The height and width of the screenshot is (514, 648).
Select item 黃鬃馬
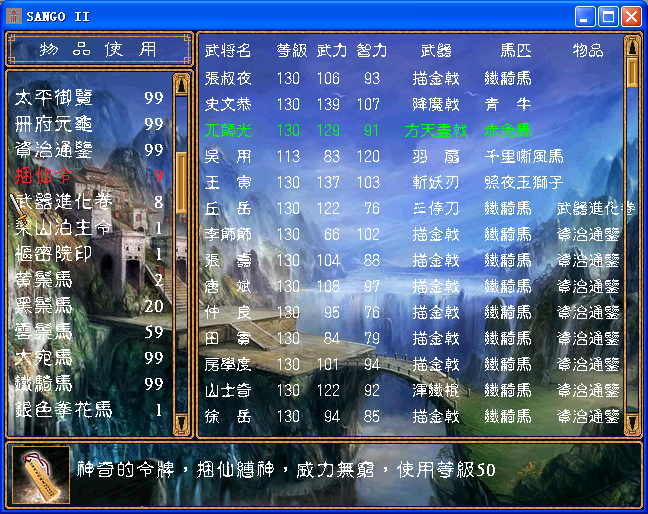pyautogui.click(x=89, y=280)
